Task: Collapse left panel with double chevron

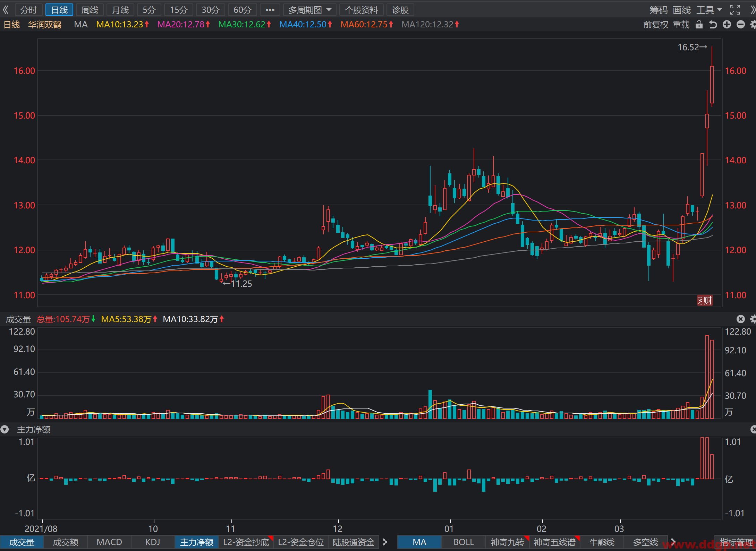Action: pos(6,10)
